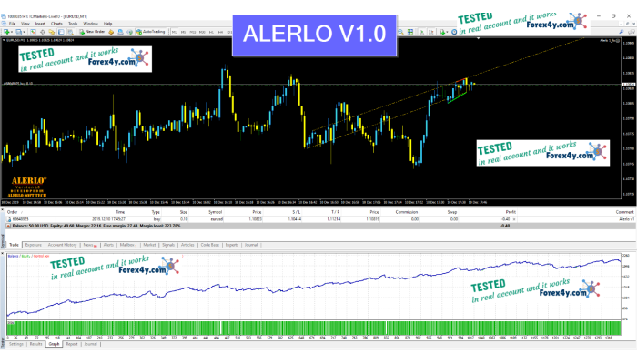Screen dimensions: 637x364
Task: Select the H4 timeframe button
Action: point(220,32)
